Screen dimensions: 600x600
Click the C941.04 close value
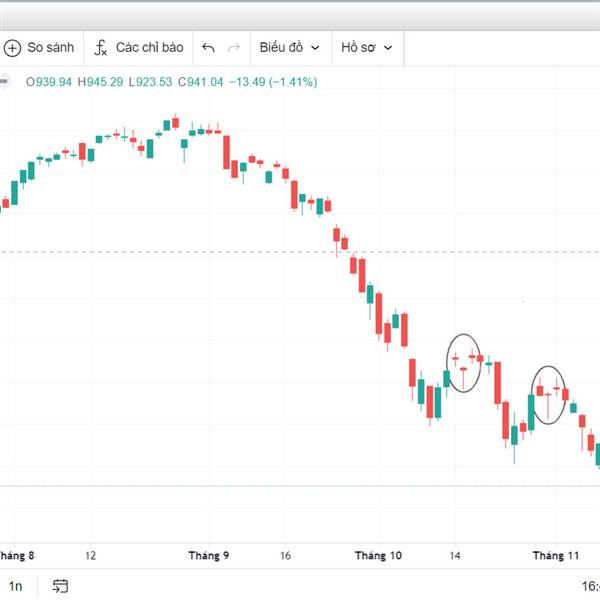pos(201,82)
